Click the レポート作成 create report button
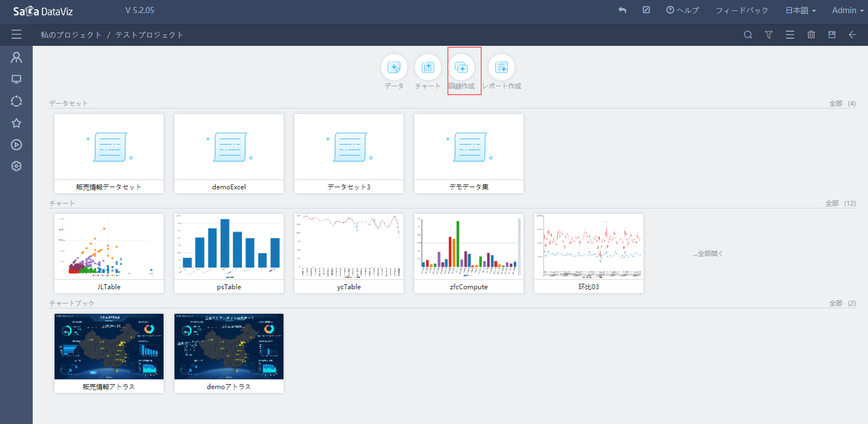Image resolution: width=868 pixels, height=424 pixels. pos(502,72)
